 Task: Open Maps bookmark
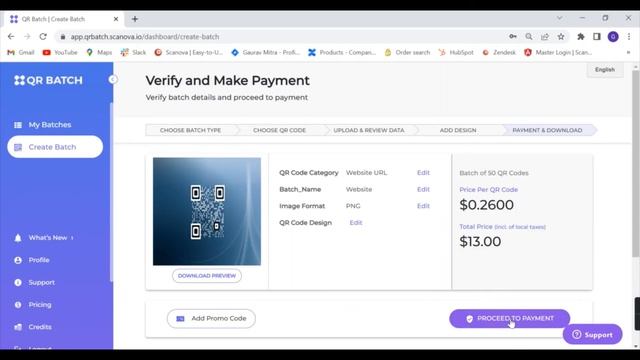99,53
